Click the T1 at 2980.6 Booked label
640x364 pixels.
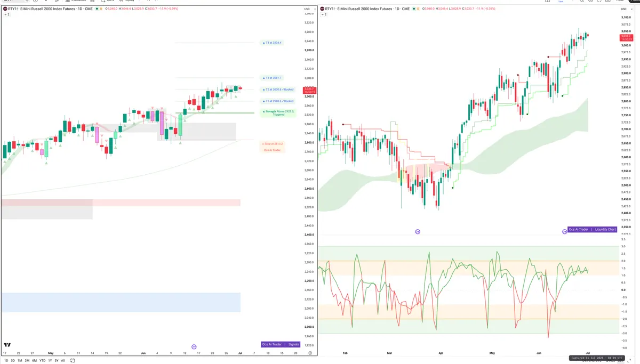[x=278, y=101]
